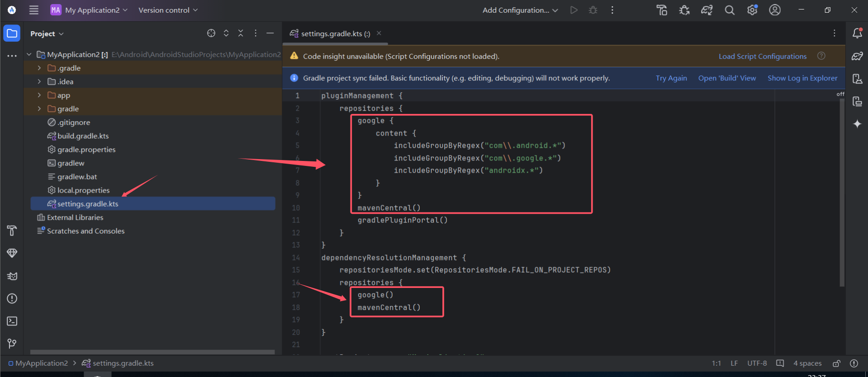Select the settings.gradle.kts editor tab
The width and height of the screenshot is (868, 377).
pos(335,33)
